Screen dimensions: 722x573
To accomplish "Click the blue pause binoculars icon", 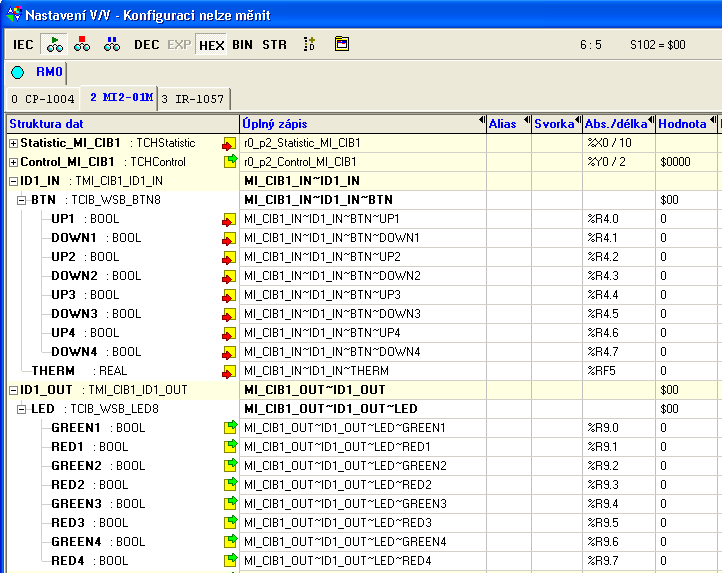I will pyautogui.click(x=111, y=44).
